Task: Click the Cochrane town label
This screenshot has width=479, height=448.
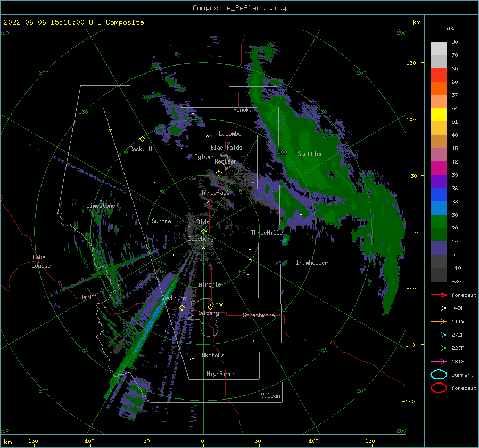Action: point(174,298)
